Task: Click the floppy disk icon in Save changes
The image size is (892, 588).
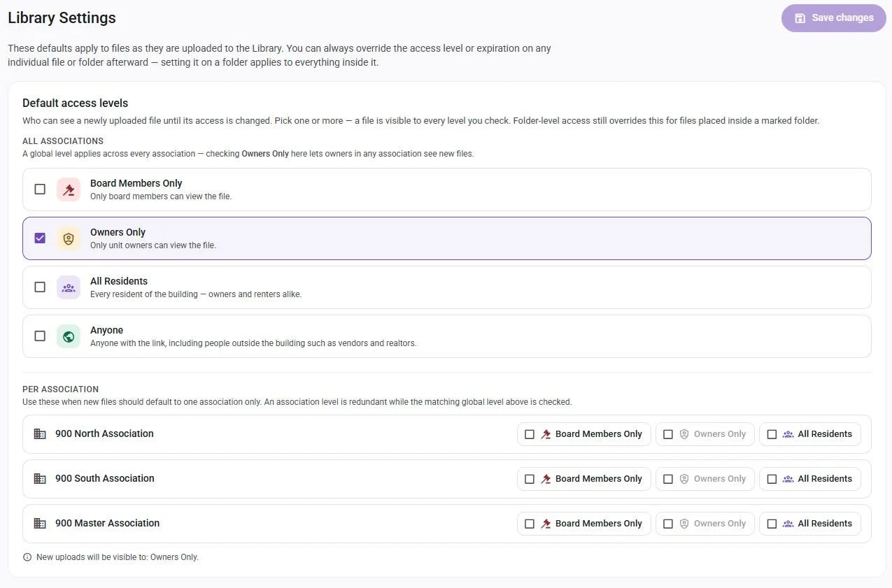Action: click(x=800, y=18)
